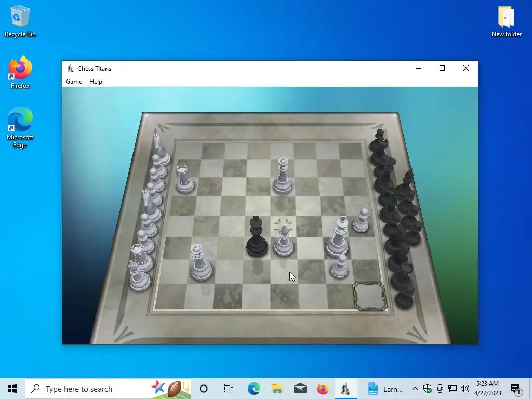
Task: Click the search highlights football icon
Action: [175, 389]
